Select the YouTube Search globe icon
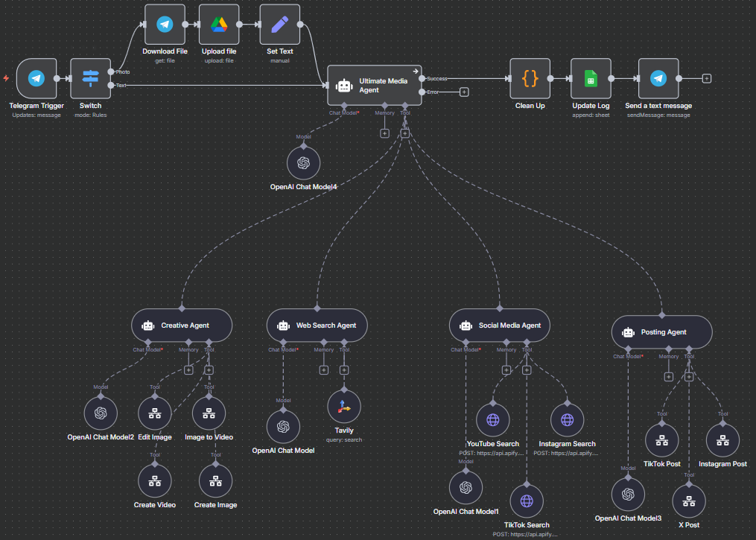Image resolution: width=756 pixels, height=540 pixels. point(492,419)
